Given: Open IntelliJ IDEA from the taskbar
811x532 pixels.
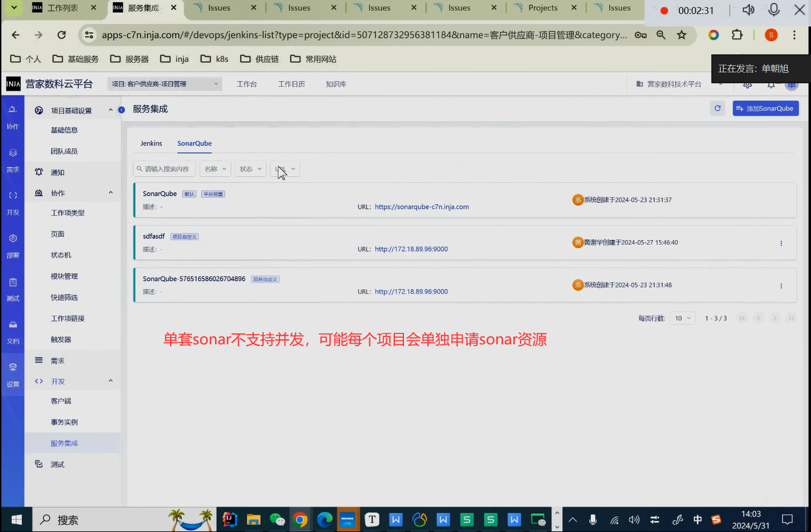Looking at the screenshot, I should point(230,520).
